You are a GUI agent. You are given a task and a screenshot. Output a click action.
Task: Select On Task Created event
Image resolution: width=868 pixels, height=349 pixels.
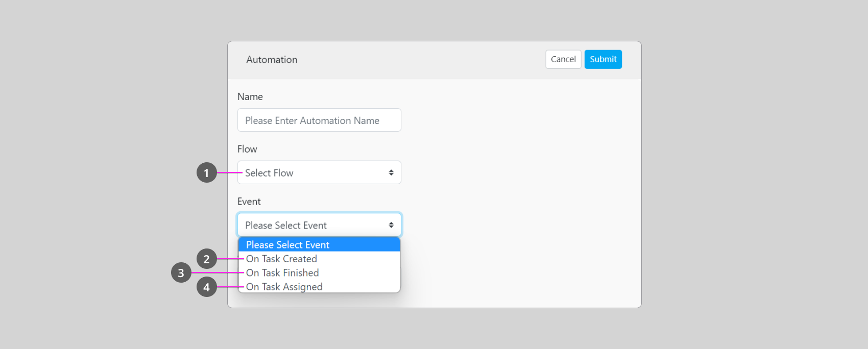point(319,259)
